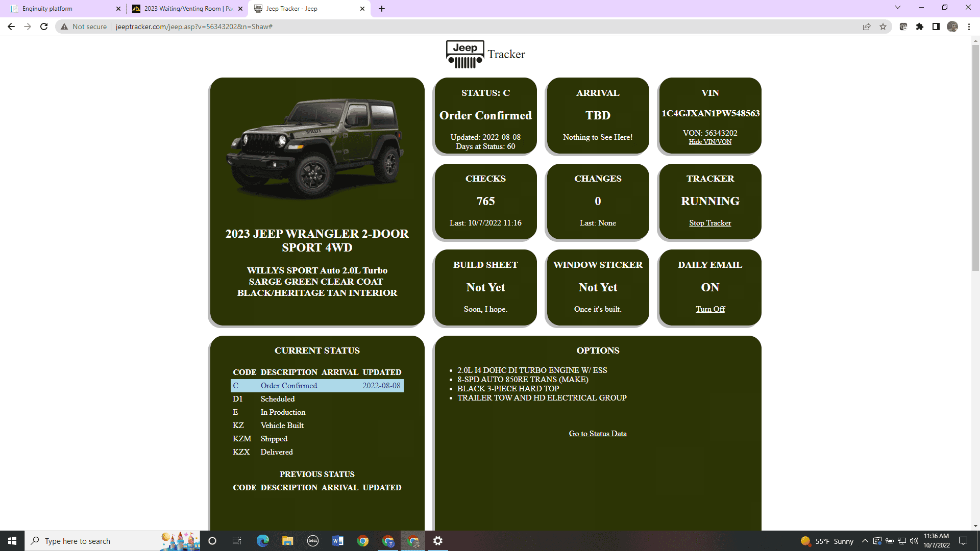Image resolution: width=980 pixels, height=551 pixels.
Task: Click the 'Delivered' status description
Action: (x=277, y=452)
